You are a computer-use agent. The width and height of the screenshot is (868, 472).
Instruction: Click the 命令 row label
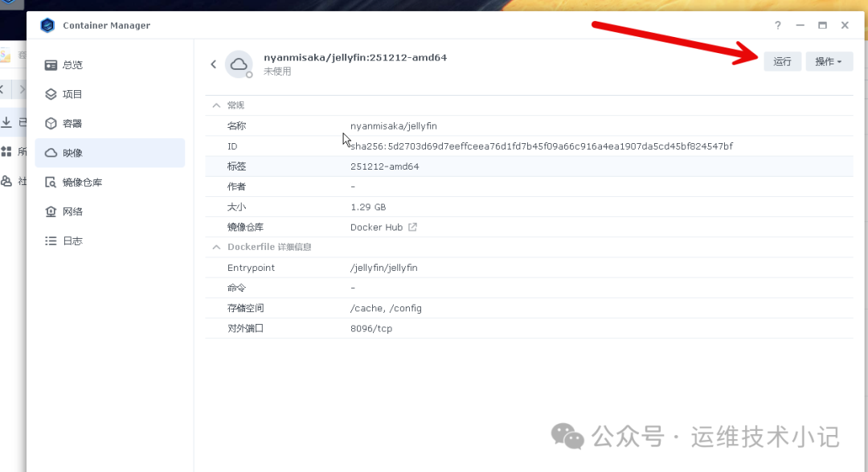pos(236,288)
